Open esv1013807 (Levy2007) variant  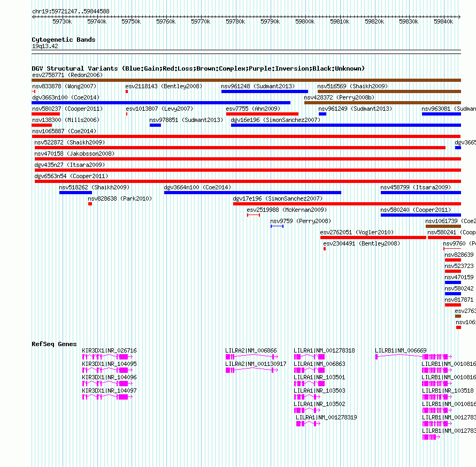tap(159, 109)
